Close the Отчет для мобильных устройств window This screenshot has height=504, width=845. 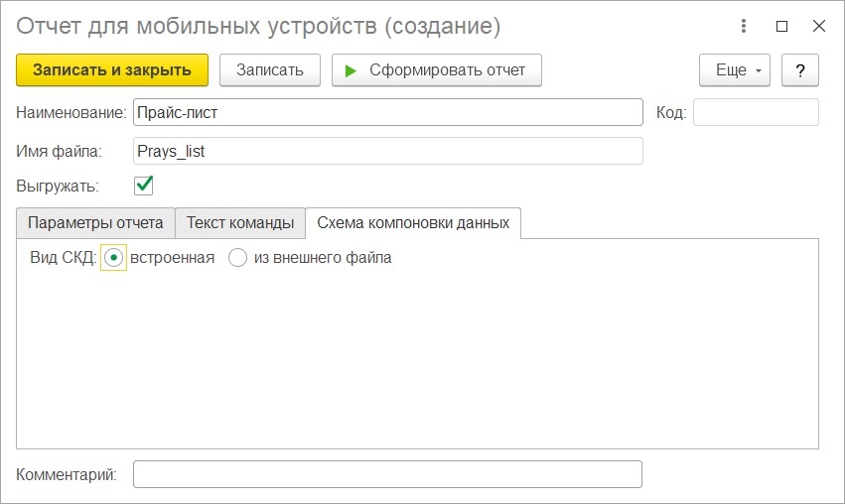tap(819, 26)
